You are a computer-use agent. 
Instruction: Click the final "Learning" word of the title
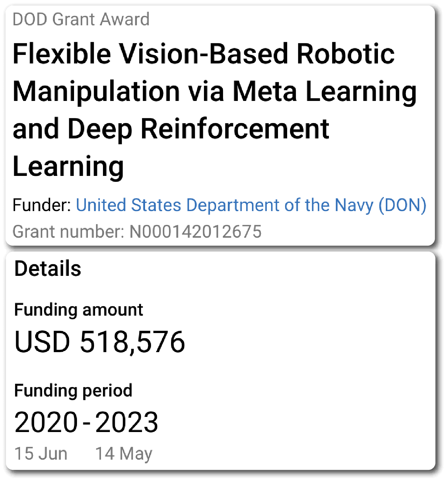(68, 166)
